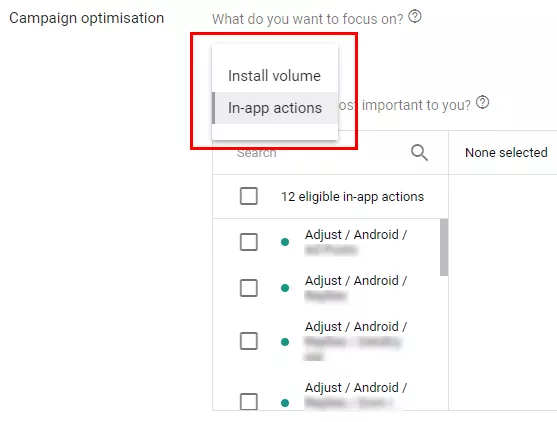
Task: Choose In-app actions from dropdown
Action: pyautogui.click(x=275, y=108)
